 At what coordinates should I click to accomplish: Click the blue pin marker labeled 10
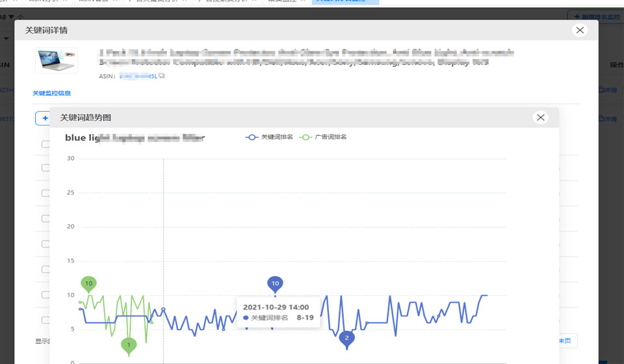[x=275, y=284]
